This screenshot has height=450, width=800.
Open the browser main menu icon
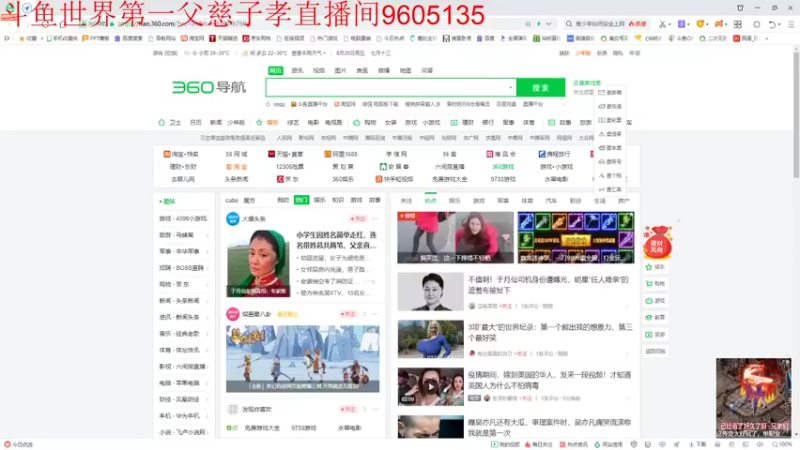coord(791,24)
